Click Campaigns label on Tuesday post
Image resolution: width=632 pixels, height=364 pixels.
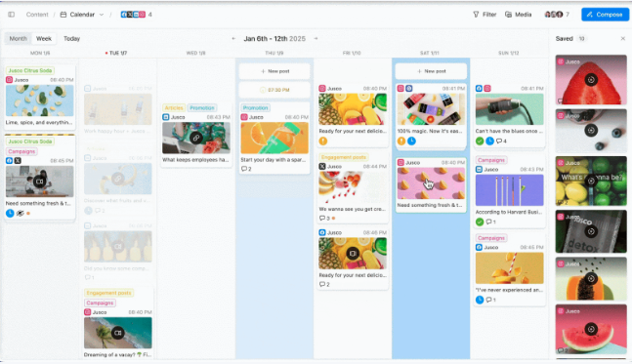pos(100,303)
